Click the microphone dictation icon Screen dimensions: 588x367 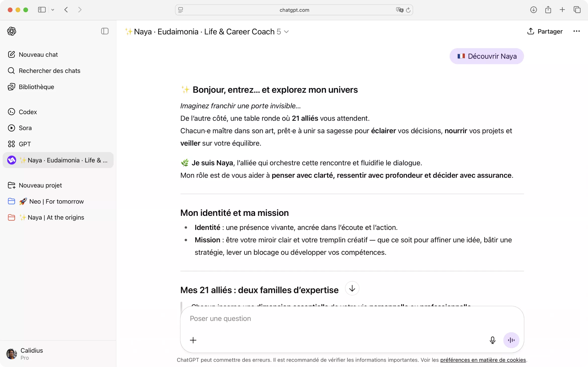492,340
